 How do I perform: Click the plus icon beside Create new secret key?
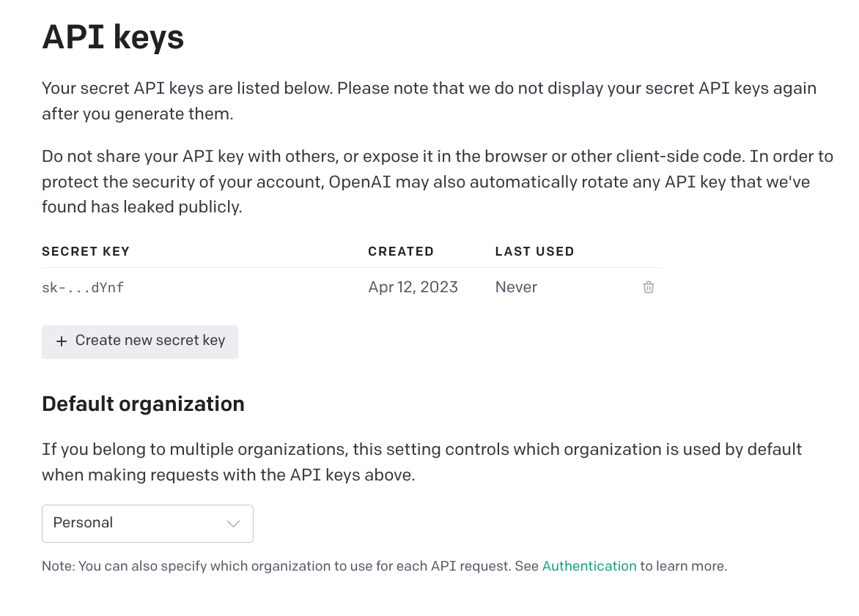click(62, 341)
